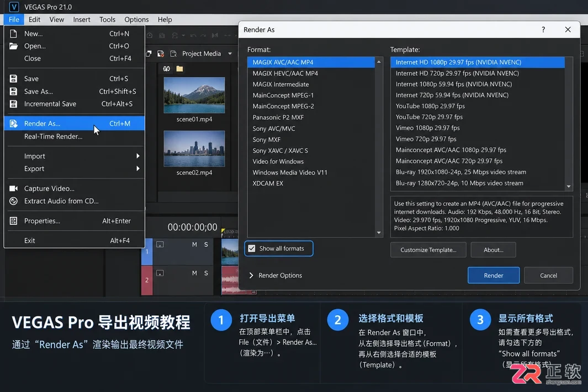
Task: Click the About button
Action: pyautogui.click(x=493, y=250)
